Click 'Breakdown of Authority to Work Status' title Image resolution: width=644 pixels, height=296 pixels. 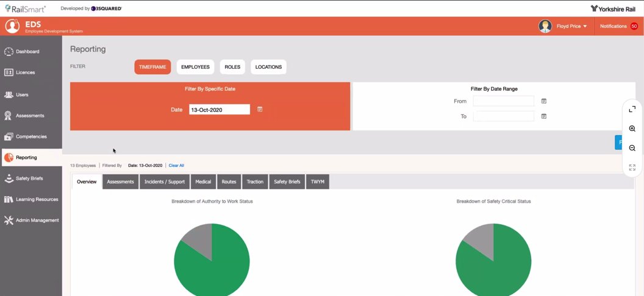(x=212, y=202)
